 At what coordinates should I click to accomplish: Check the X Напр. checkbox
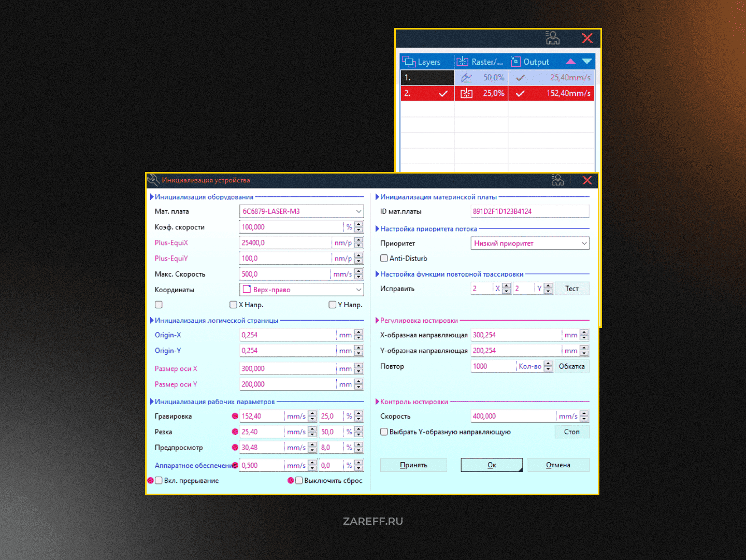coord(233,305)
